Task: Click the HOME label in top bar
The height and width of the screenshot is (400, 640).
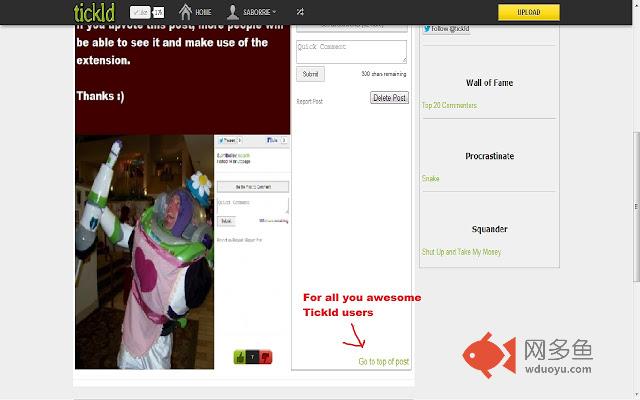Action: click(203, 12)
